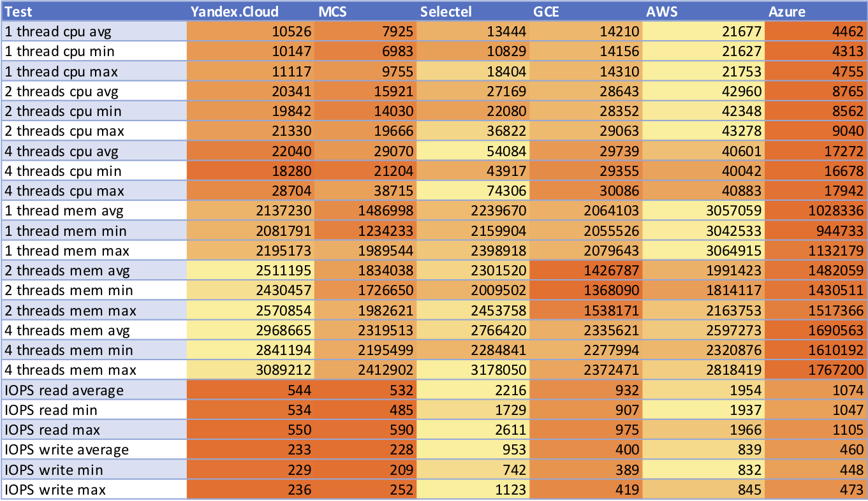Select the Yandex.Cloud column header

[x=251, y=11]
